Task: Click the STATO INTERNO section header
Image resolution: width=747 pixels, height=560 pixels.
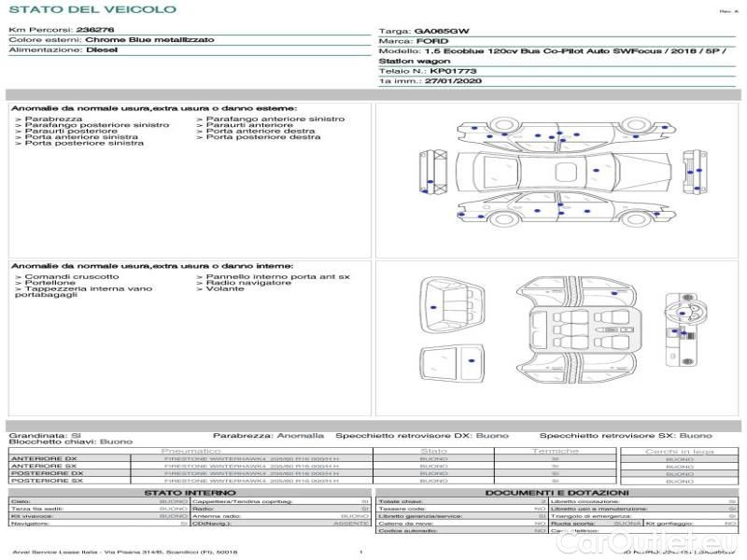Action: pyautogui.click(x=190, y=493)
